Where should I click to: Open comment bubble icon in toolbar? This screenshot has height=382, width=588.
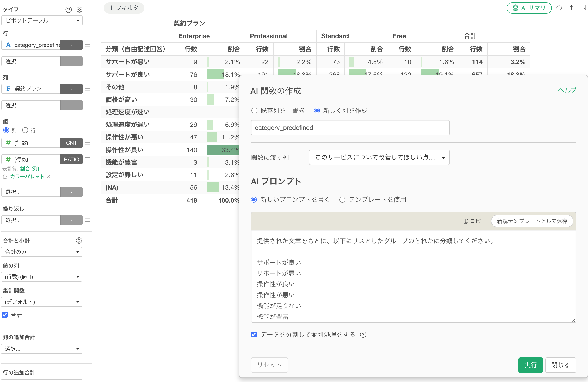coord(559,8)
